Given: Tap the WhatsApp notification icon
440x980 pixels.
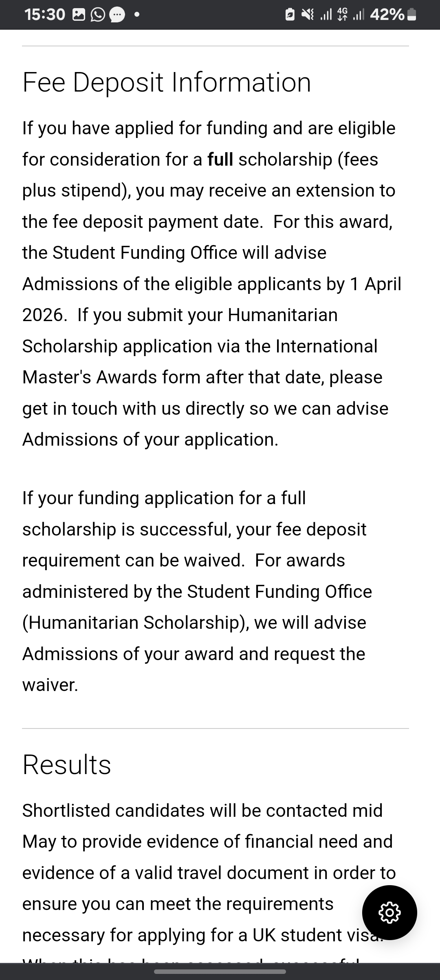Looking at the screenshot, I should pos(97,15).
